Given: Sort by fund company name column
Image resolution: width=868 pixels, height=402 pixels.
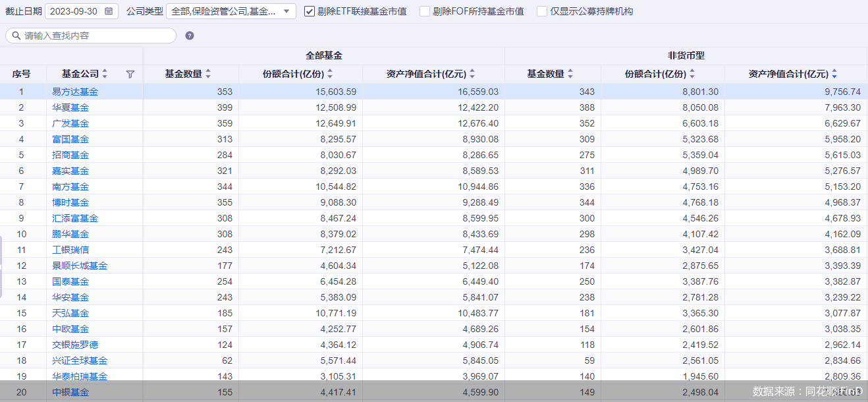Looking at the screenshot, I should tap(105, 74).
